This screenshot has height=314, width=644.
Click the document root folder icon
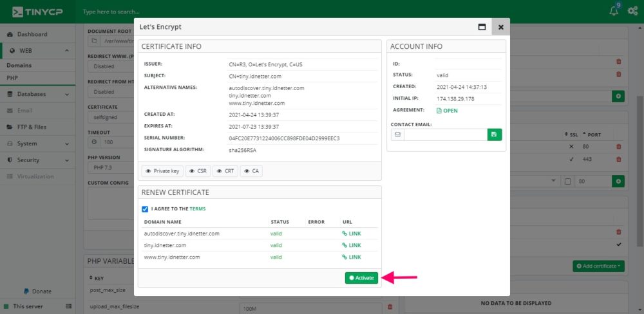click(94, 41)
